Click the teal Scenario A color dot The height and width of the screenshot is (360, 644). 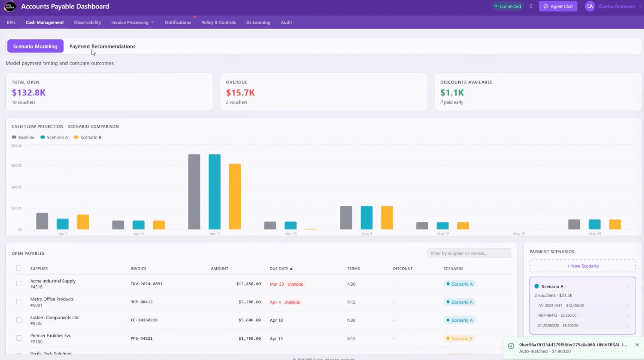536,286
